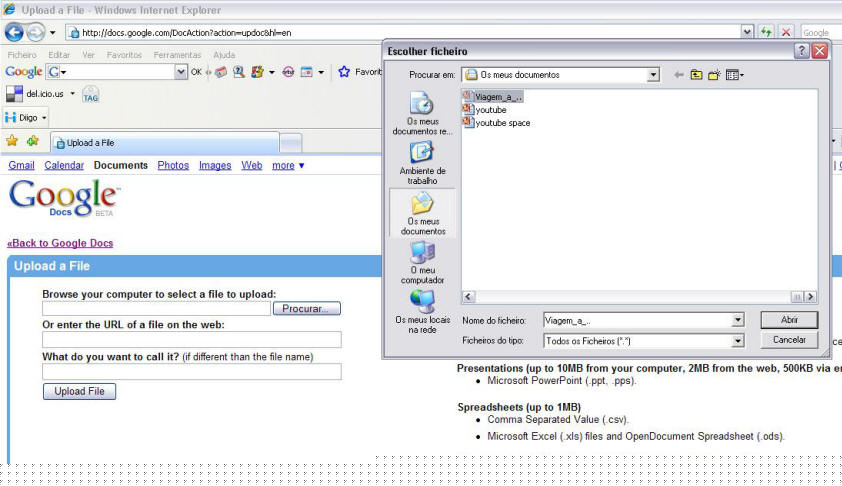Open Os meus documentos in places bar

pos(423,213)
